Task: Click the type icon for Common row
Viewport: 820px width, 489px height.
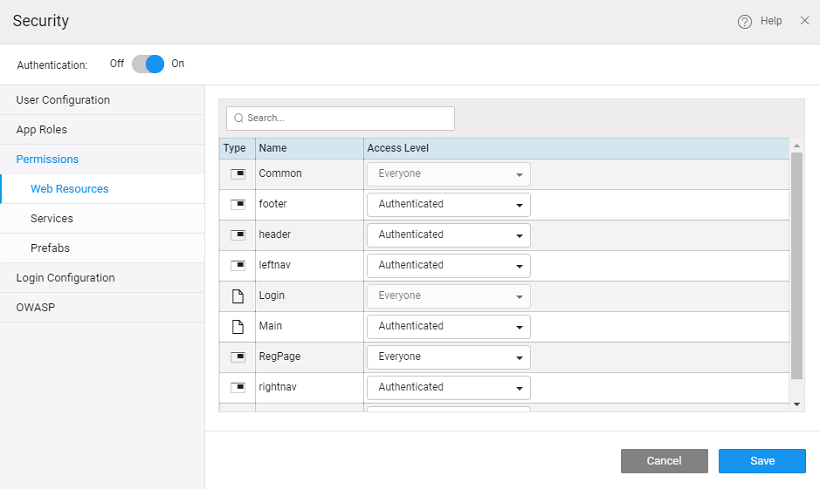Action: pyautogui.click(x=237, y=174)
